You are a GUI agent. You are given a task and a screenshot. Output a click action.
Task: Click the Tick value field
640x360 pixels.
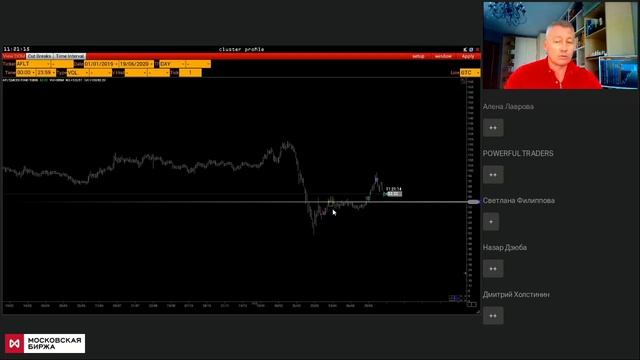(x=190, y=73)
